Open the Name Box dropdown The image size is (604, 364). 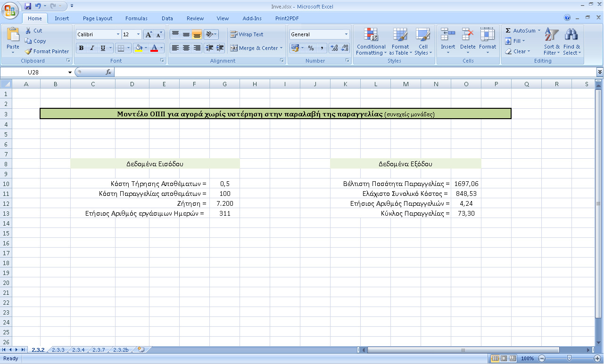point(70,72)
